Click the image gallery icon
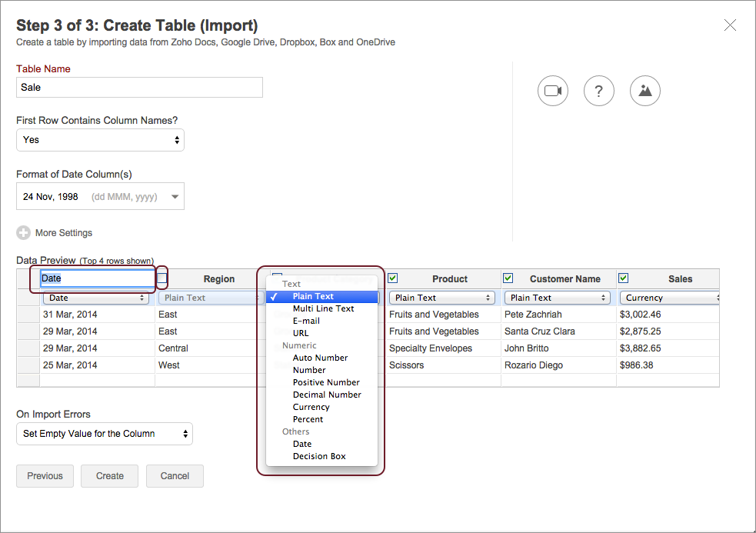This screenshot has height=533, width=756. [x=644, y=91]
